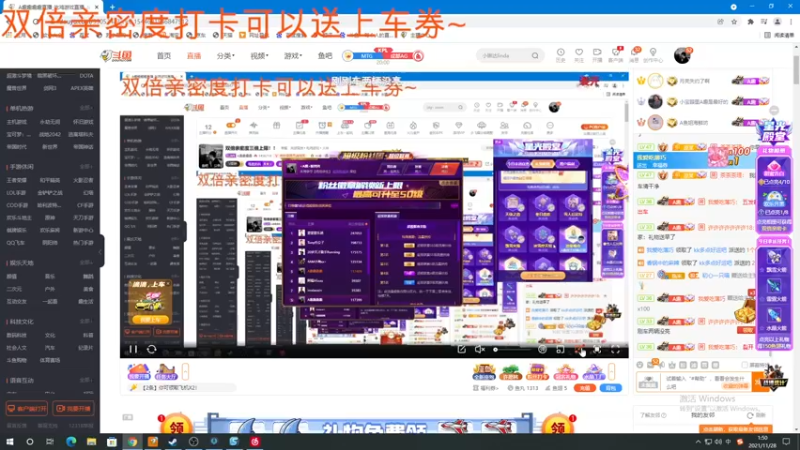This screenshot has height=450, width=800.
Task: Open the user avatar menu
Action: 682,55
